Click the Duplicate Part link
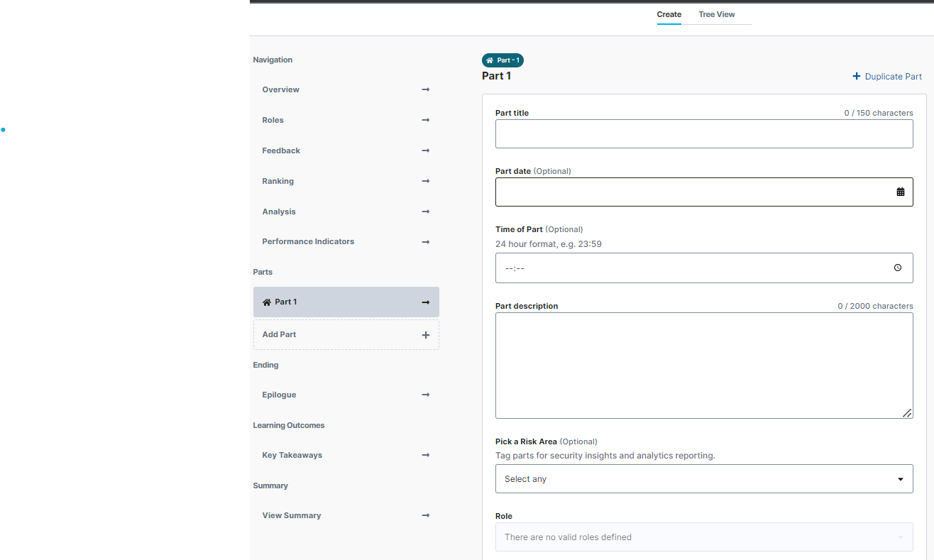The width and height of the screenshot is (934, 560). (887, 77)
